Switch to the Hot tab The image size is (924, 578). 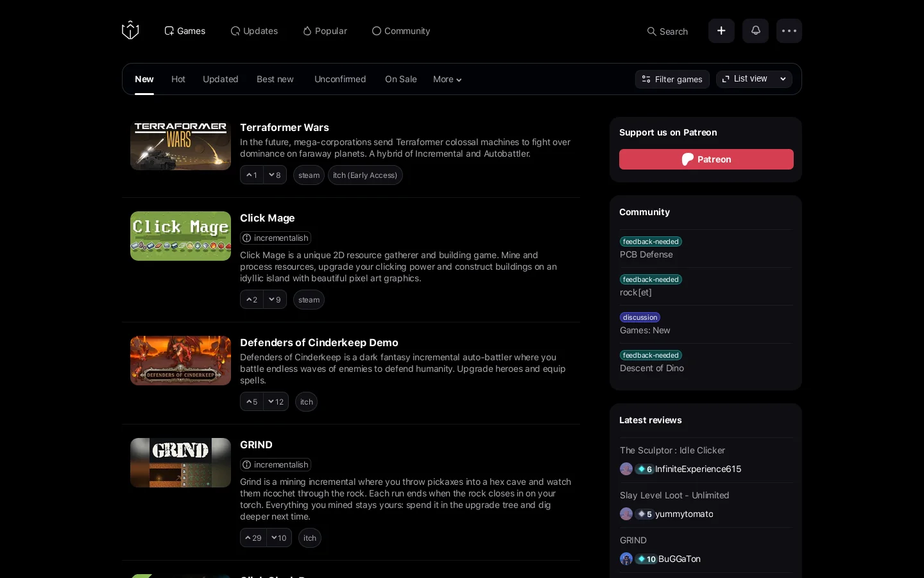tap(178, 79)
